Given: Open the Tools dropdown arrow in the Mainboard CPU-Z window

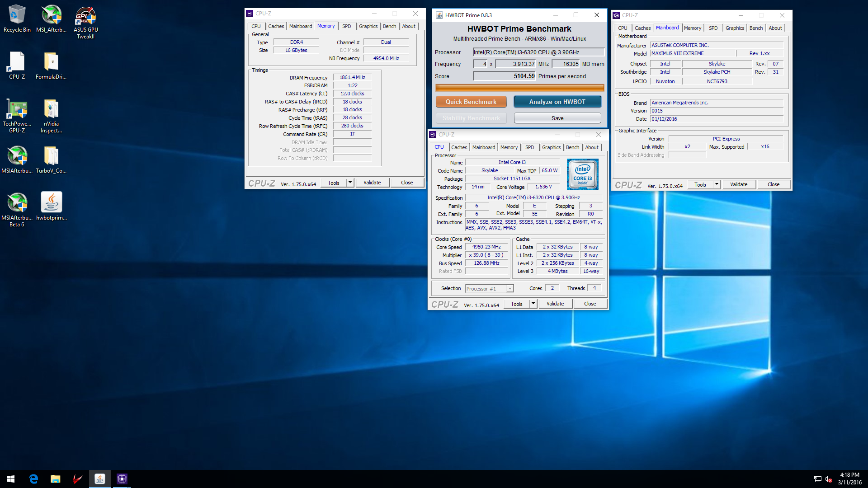Looking at the screenshot, I should tap(717, 184).
